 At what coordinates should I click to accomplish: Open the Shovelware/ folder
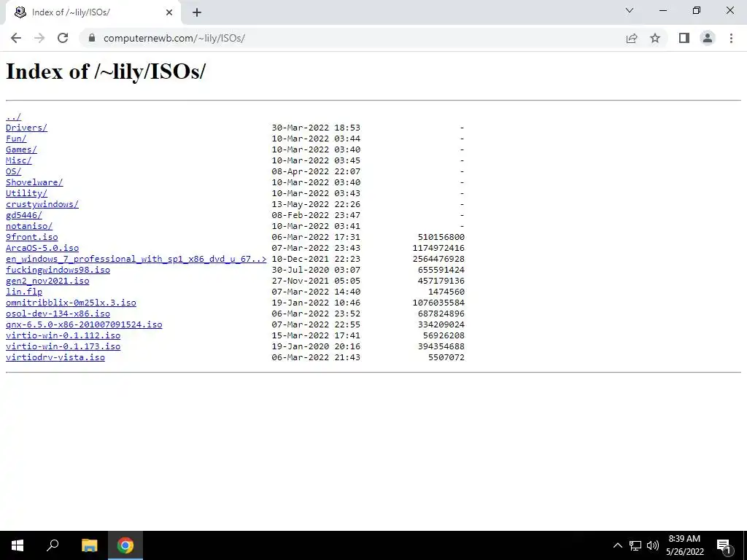pos(34,182)
